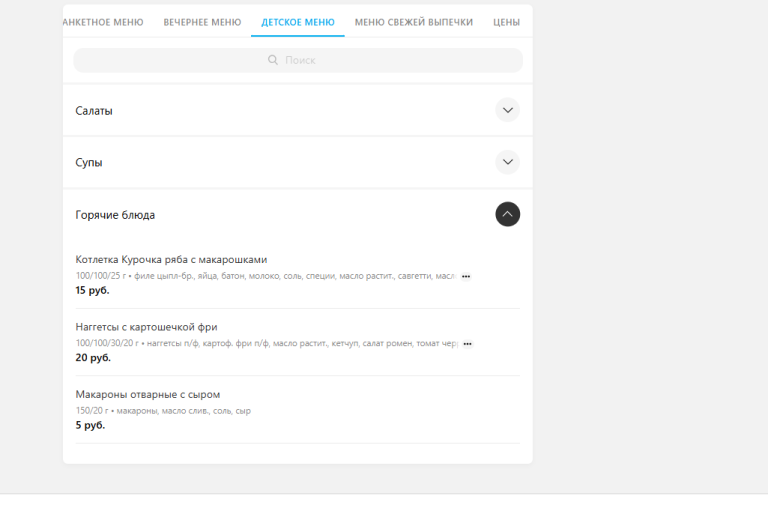This screenshot has width=768, height=505.
Task: Click the Поиск search field
Action: [298, 60]
